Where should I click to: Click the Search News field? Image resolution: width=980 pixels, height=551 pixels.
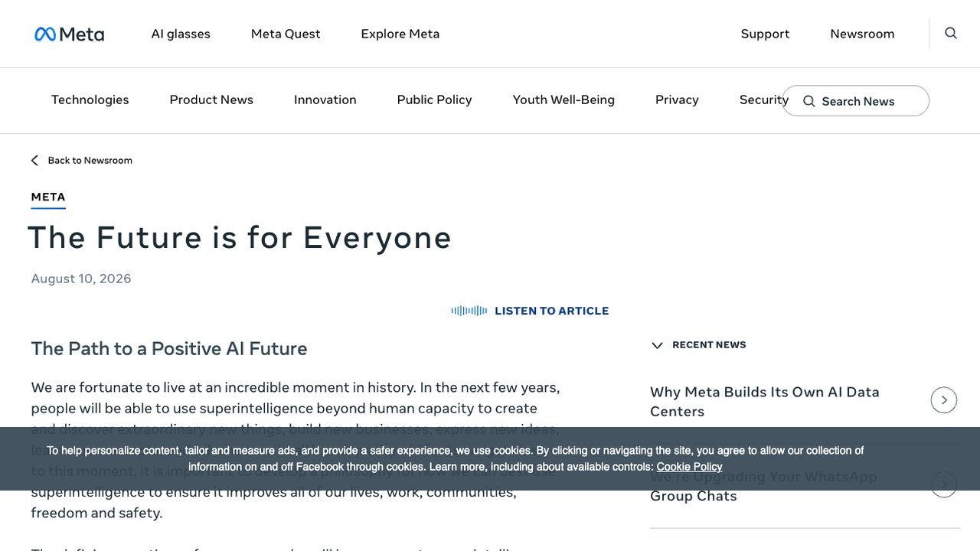[x=856, y=101]
